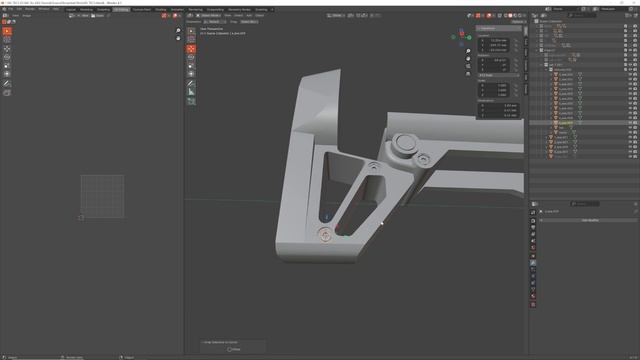This screenshot has width=640, height=360.
Task: Toggle visibility eye of highlighted outliner row
Action: 630,122
